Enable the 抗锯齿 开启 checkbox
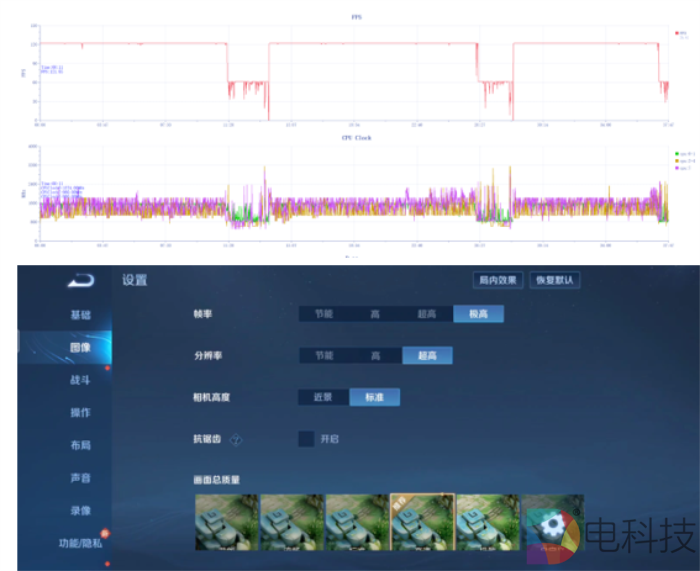 click(306, 439)
